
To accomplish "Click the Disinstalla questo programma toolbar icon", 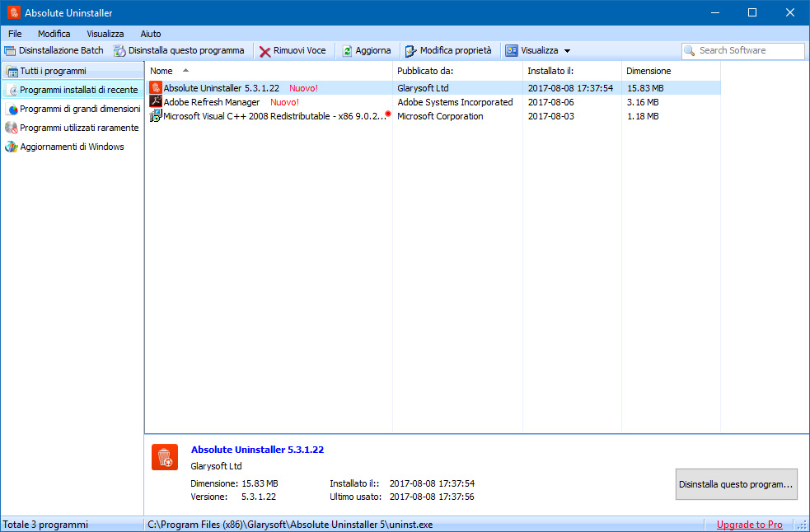I will [x=119, y=51].
